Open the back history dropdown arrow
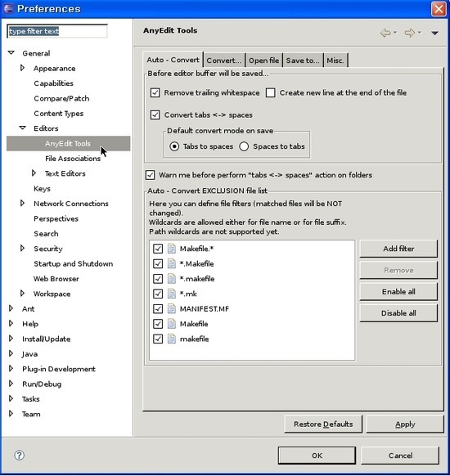The image size is (450, 476). (395, 32)
